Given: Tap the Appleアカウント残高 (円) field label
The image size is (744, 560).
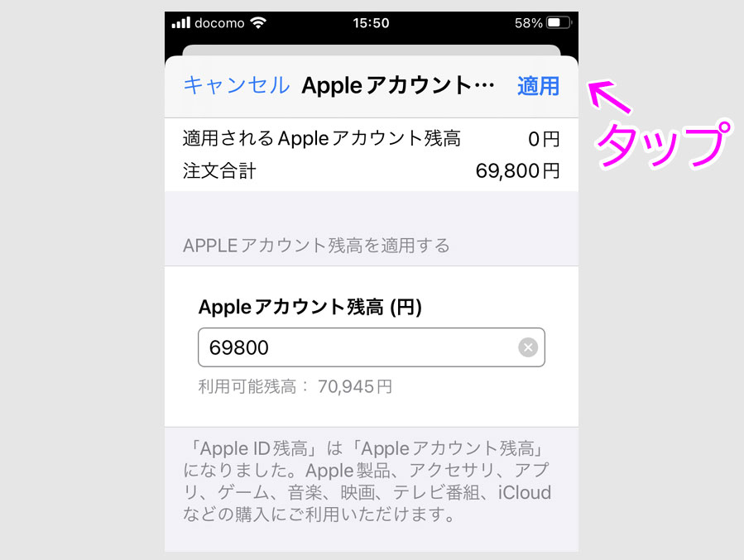Looking at the screenshot, I should coord(310,307).
